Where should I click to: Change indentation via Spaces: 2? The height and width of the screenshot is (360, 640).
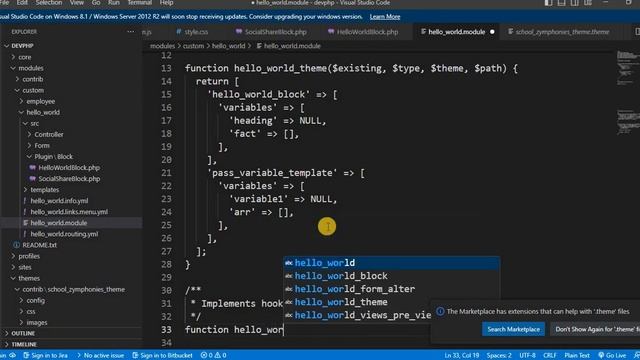499,356
